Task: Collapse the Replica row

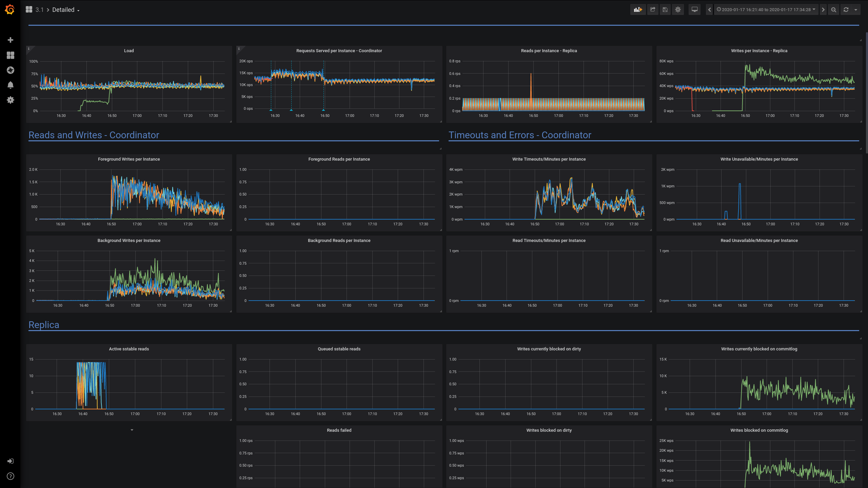Action: 44,325
